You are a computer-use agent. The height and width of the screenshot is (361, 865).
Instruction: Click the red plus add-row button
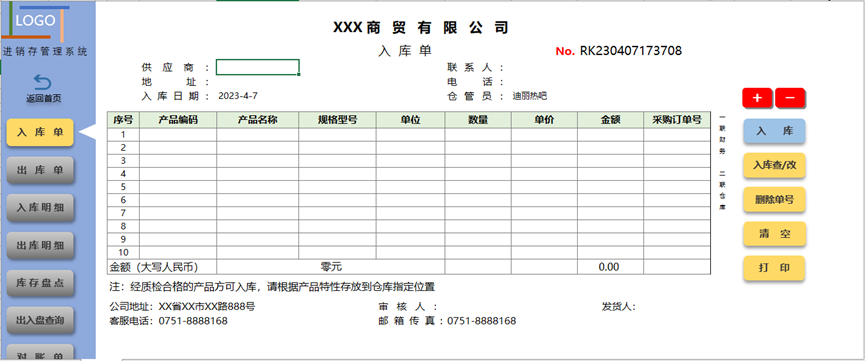[758, 98]
